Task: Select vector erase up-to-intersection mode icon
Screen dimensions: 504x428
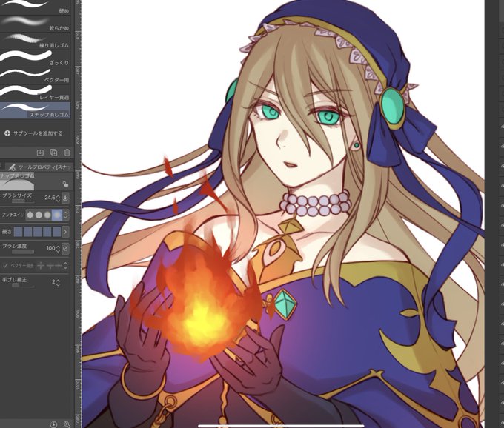Action: pyautogui.click(x=50, y=266)
